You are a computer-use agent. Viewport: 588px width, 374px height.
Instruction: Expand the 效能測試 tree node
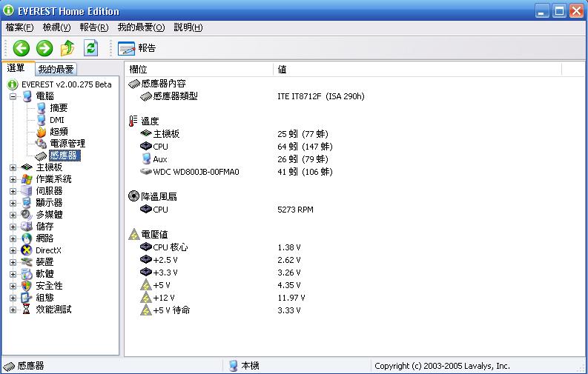[x=13, y=310]
